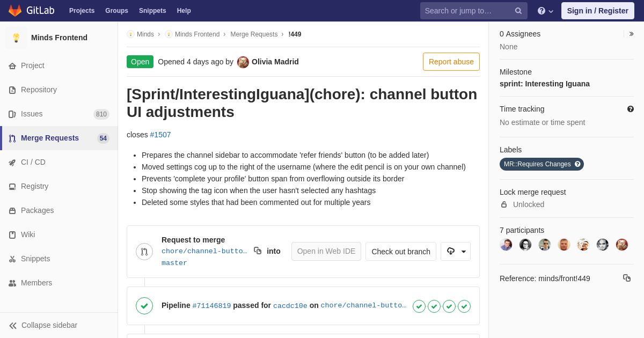Click the Merge Requests breadcrumb link
Screen dimensions: 644x338
click(254, 34)
